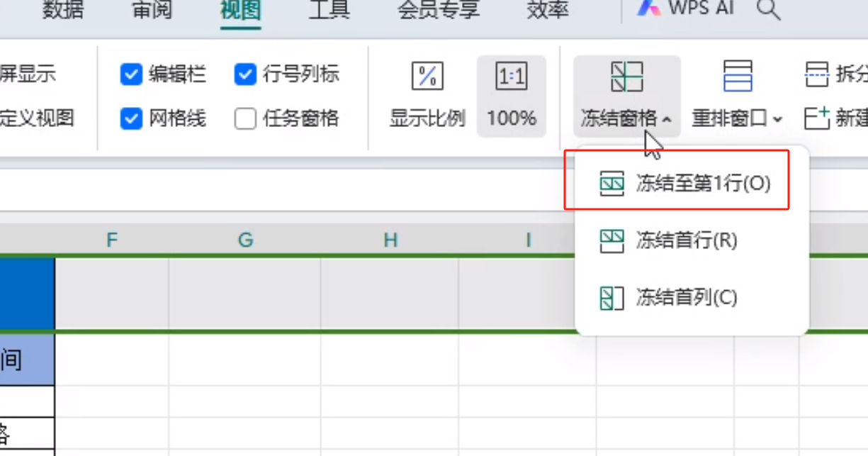Enable the 任务窗格 checkbox
Screen dimensions: 868x456
click(x=245, y=118)
